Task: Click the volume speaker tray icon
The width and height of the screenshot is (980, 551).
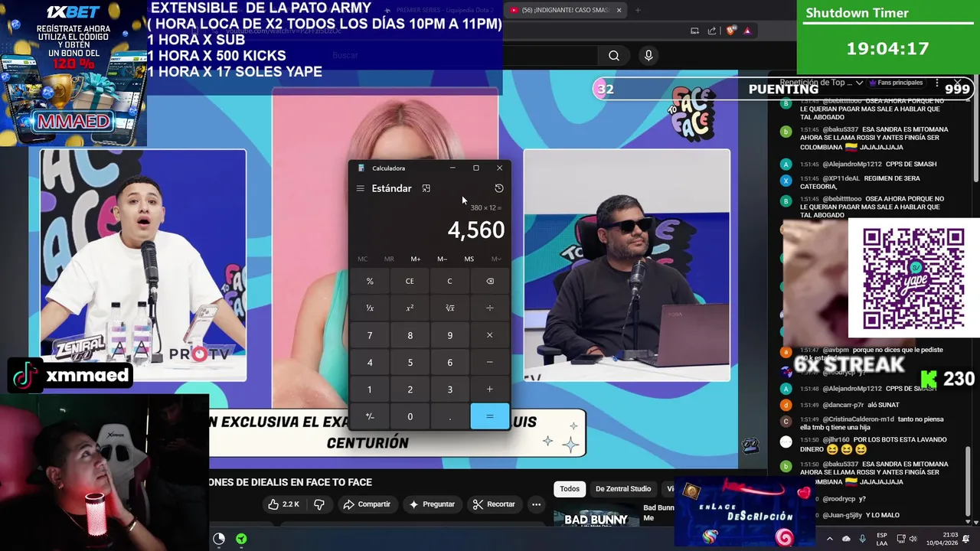Action: point(914,539)
